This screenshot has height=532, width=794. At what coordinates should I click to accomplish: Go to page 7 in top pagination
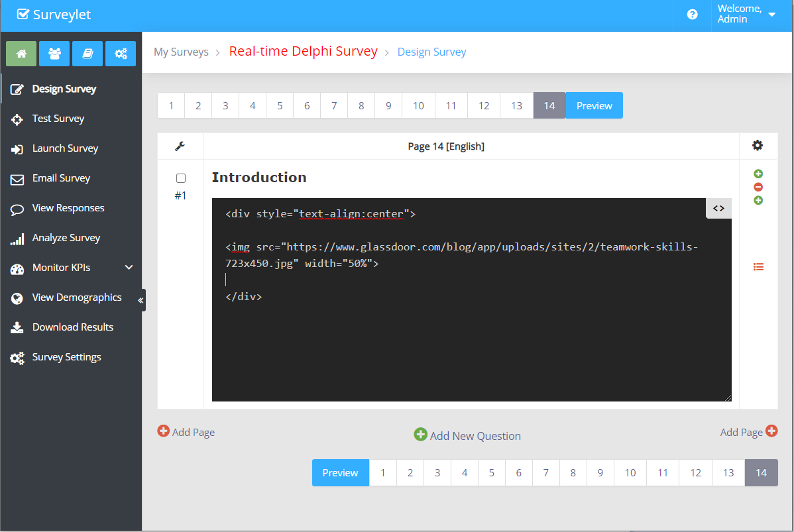pyautogui.click(x=334, y=105)
